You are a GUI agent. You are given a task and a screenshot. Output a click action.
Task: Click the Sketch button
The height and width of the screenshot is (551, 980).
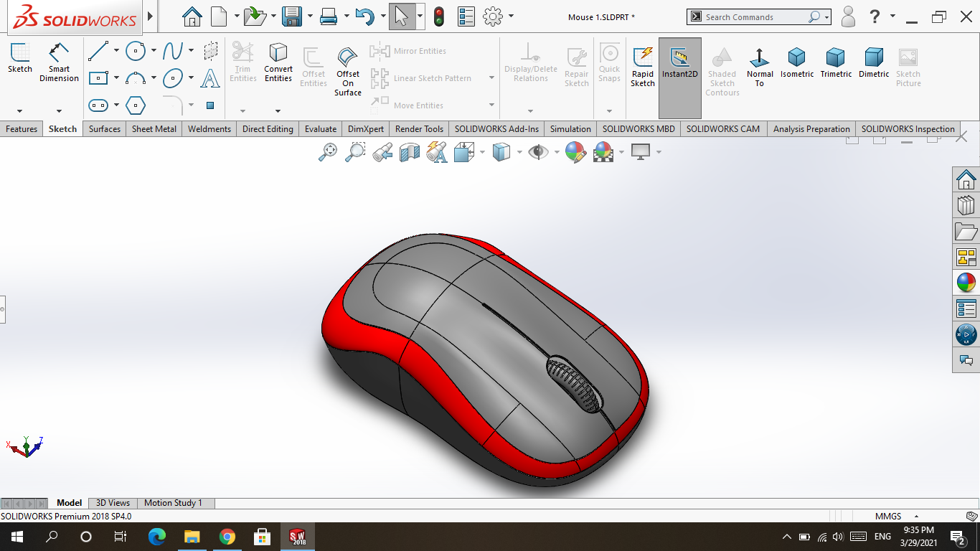pyautogui.click(x=20, y=59)
